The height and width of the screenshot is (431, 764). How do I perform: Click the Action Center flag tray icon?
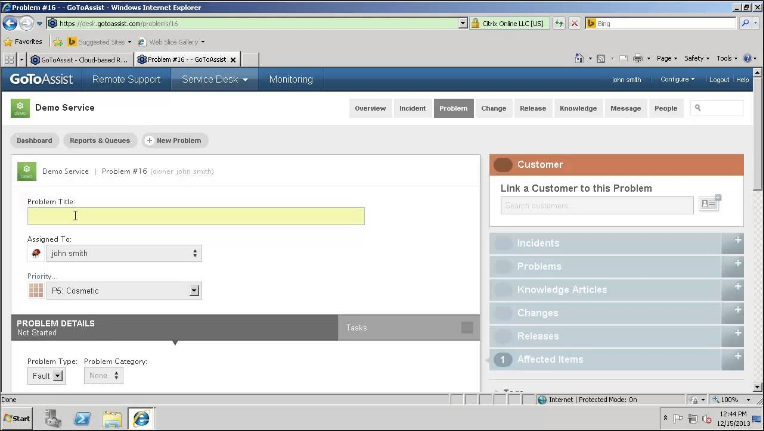tap(678, 418)
